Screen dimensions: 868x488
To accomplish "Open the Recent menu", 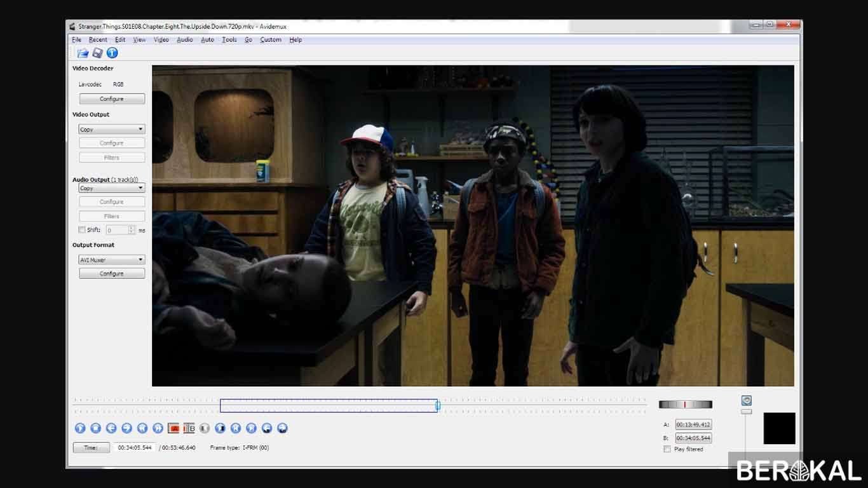I will point(98,39).
